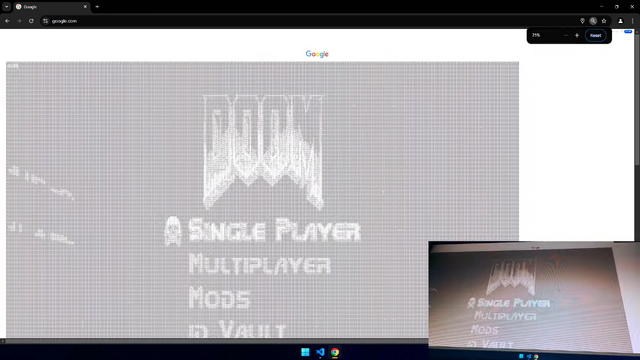Bookmark this page with the star

(604, 21)
